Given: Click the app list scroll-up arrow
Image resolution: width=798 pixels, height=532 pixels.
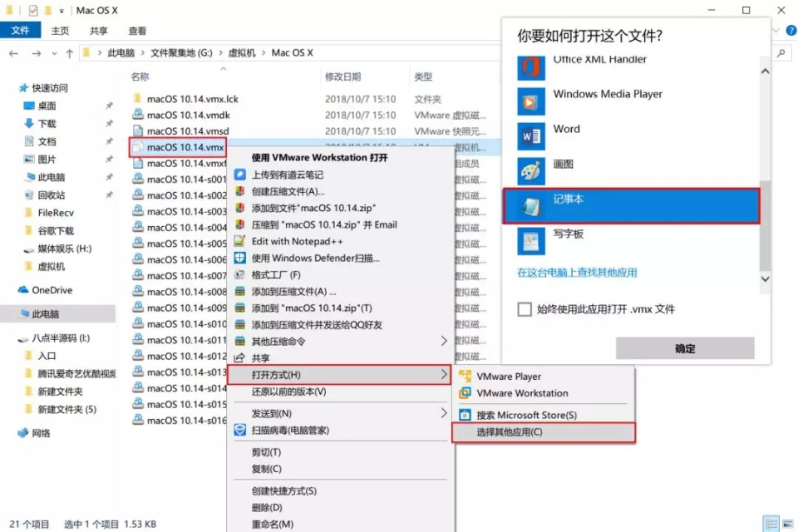Looking at the screenshot, I should click(765, 71).
